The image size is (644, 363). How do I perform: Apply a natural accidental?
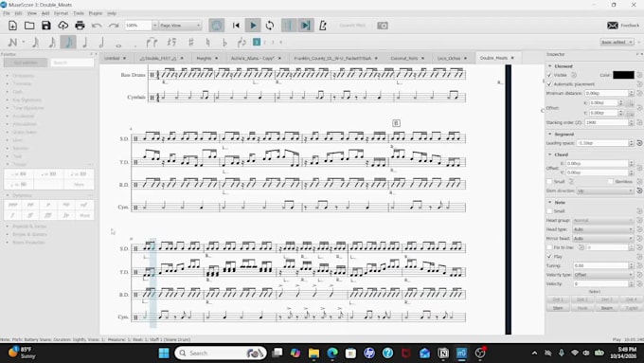(x=207, y=42)
